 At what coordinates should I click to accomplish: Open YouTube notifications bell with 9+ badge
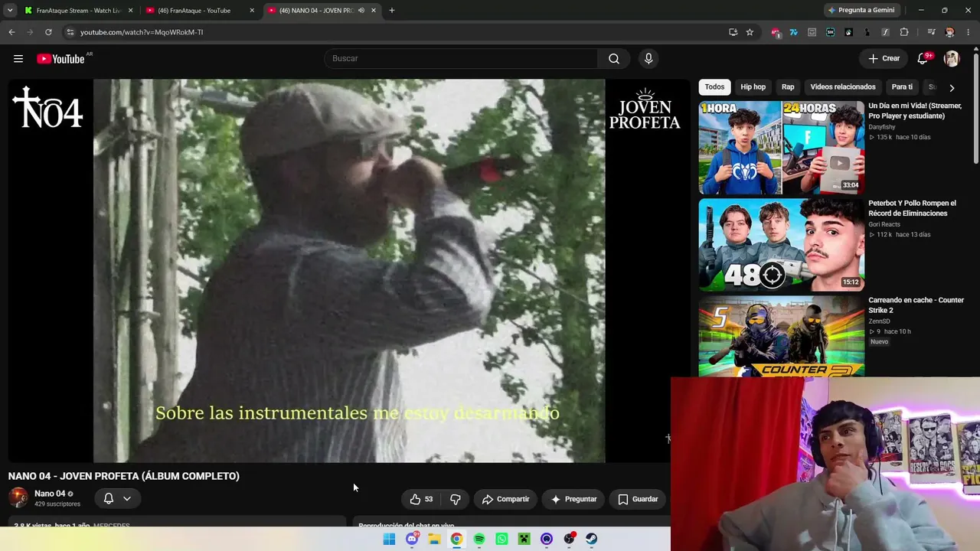pos(923,59)
